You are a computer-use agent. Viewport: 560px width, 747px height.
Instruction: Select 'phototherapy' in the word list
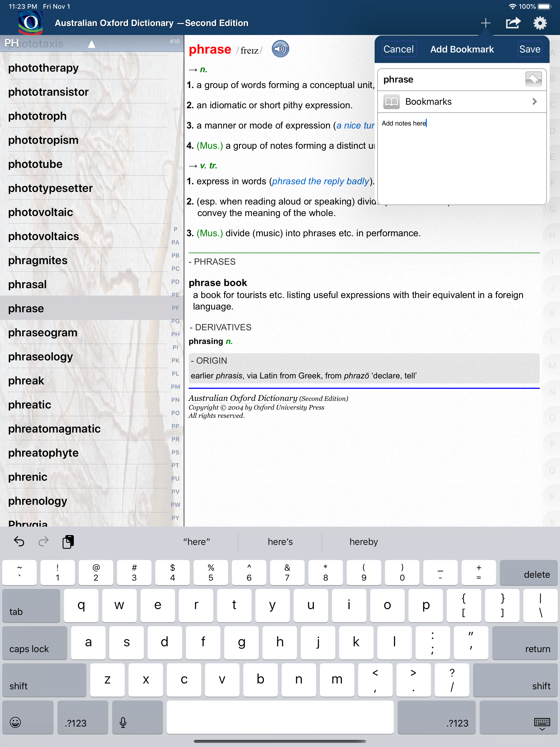88,68
